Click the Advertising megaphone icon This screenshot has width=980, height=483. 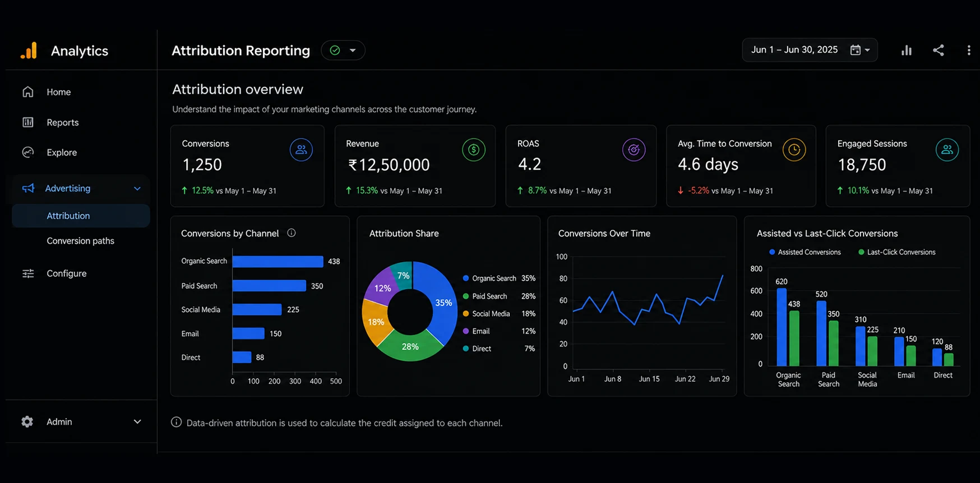click(28, 188)
